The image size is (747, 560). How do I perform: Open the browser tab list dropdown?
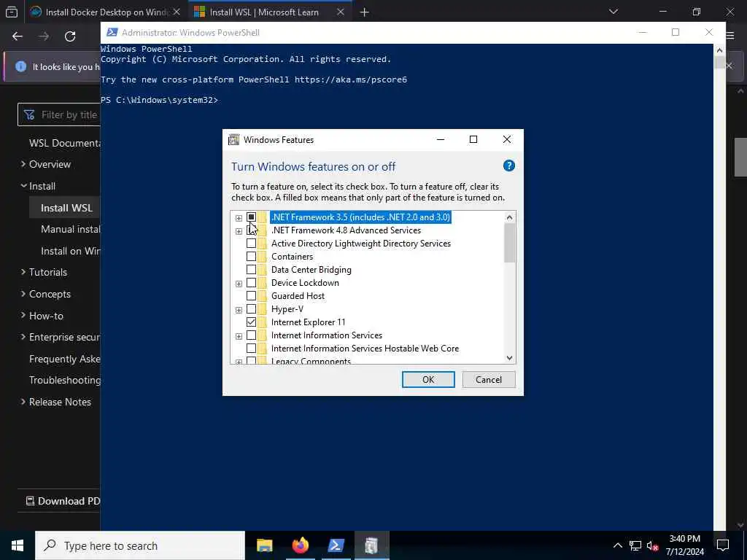click(614, 12)
